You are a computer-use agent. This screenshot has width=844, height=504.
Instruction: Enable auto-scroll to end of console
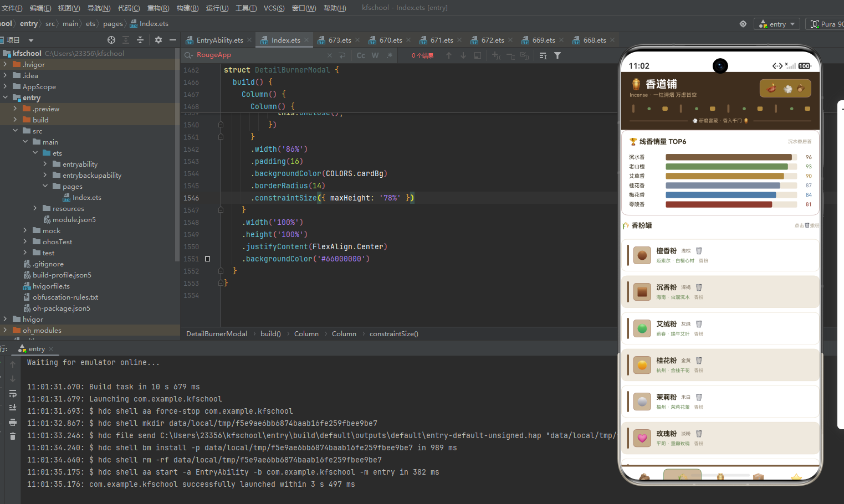coord(13,408)
